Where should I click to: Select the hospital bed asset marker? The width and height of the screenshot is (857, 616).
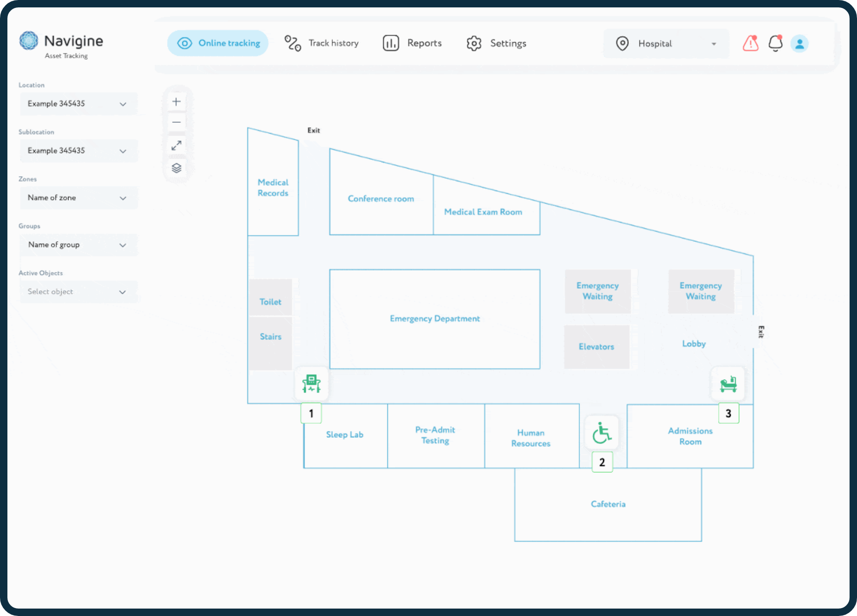coord(728,384)
